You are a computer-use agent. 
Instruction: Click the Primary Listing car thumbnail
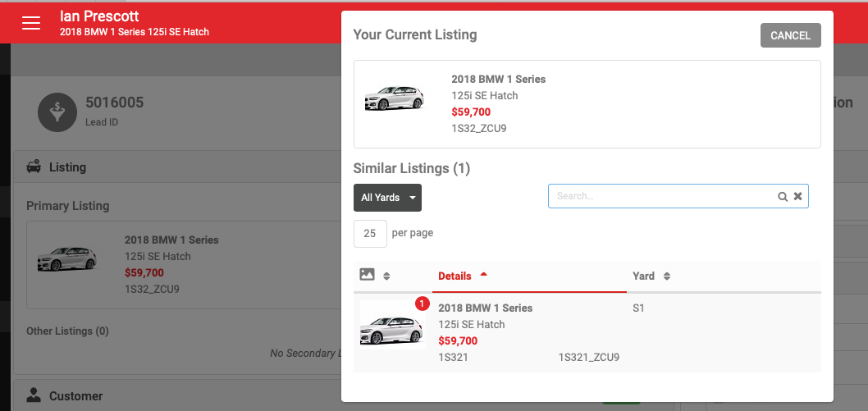(67, 258)
